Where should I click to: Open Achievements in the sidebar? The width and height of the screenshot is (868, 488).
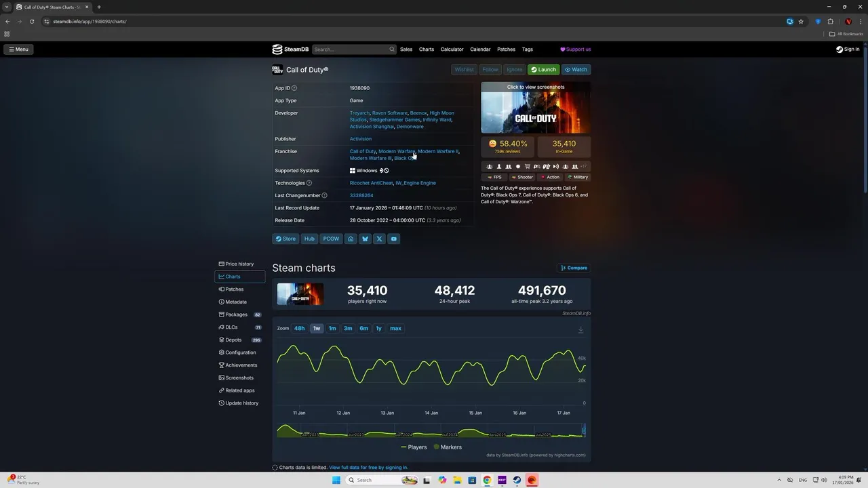[240, 365]
